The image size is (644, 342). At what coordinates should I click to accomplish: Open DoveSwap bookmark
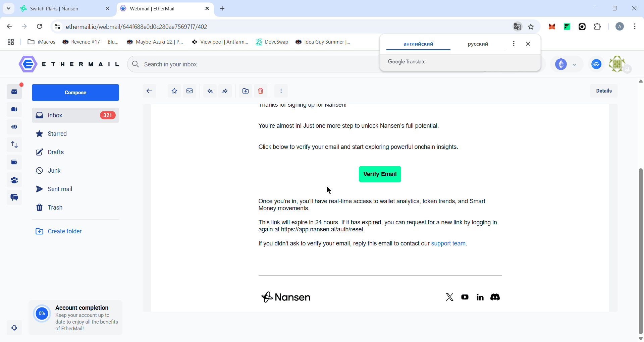point(272,42)
